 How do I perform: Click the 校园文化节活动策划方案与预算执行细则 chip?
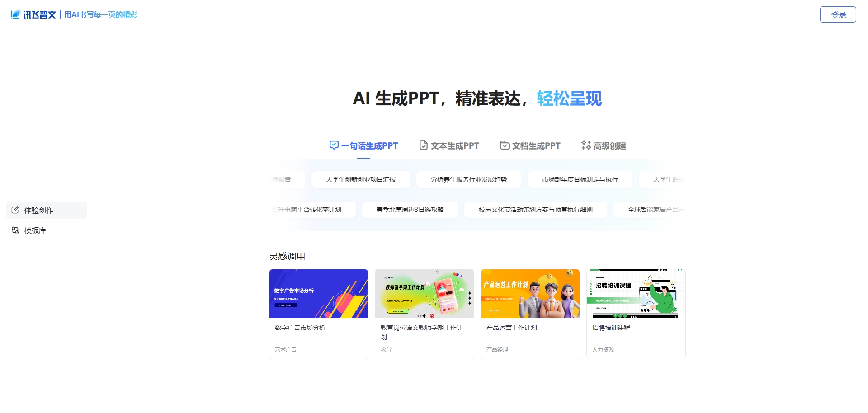tap(535, 209)
